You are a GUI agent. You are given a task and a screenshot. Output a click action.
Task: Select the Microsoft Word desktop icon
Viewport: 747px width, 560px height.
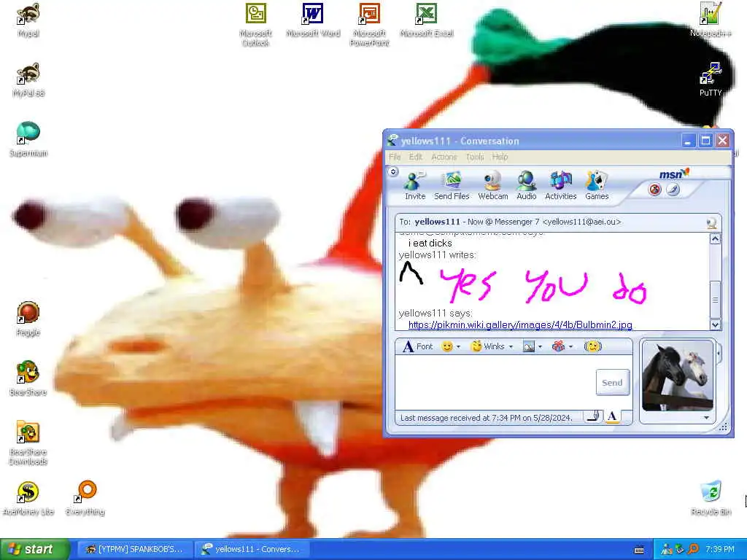coord(313,20)
